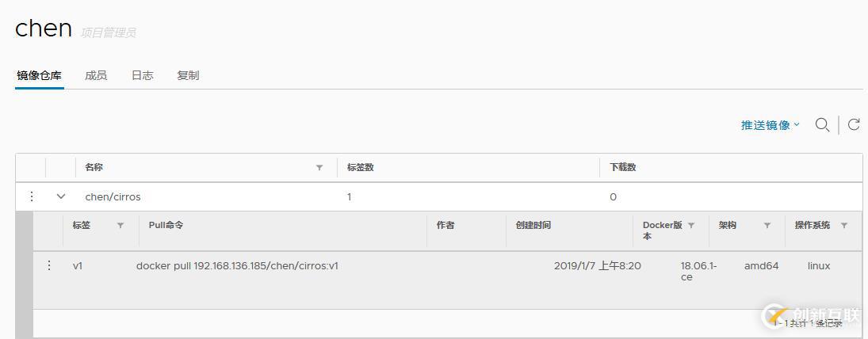
Task: Click the v1 tag name
Action: [x=78, y=266]
